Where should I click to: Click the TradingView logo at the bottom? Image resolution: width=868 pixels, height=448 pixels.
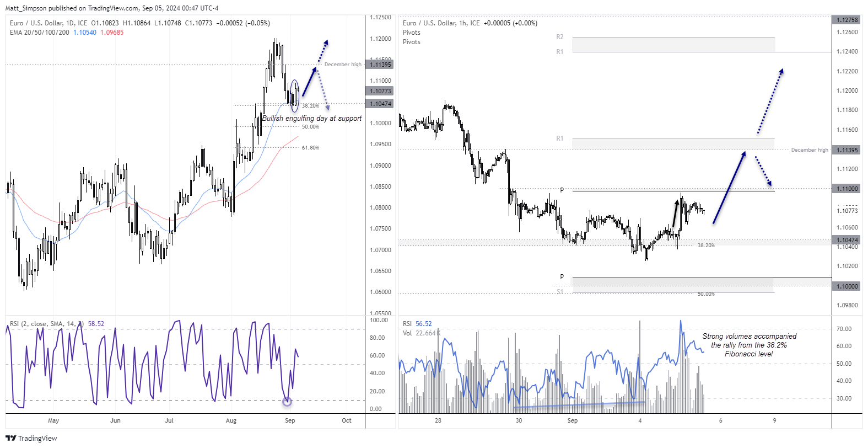point(31,438)
